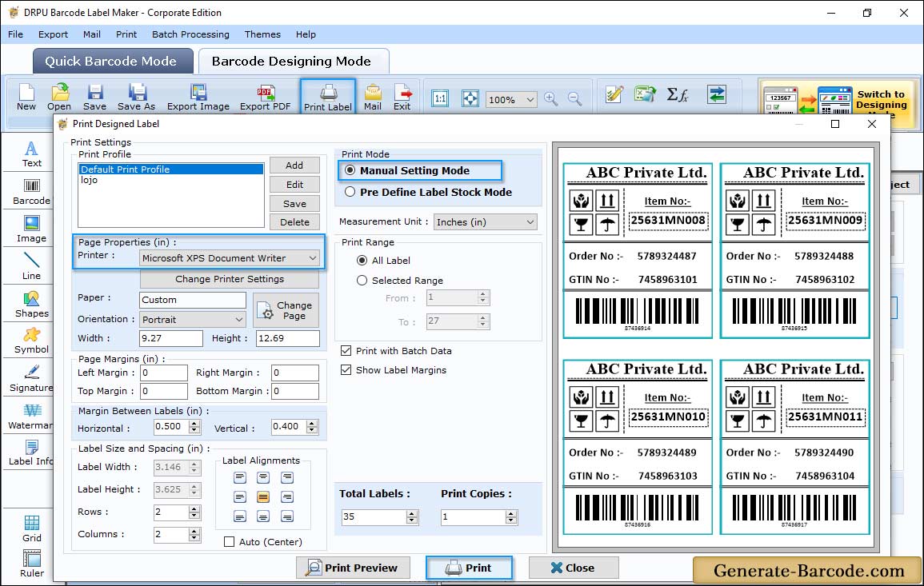The image size is (924, 586).
Task: Click the Exit toolbar icon
Action: click(402, 97)
